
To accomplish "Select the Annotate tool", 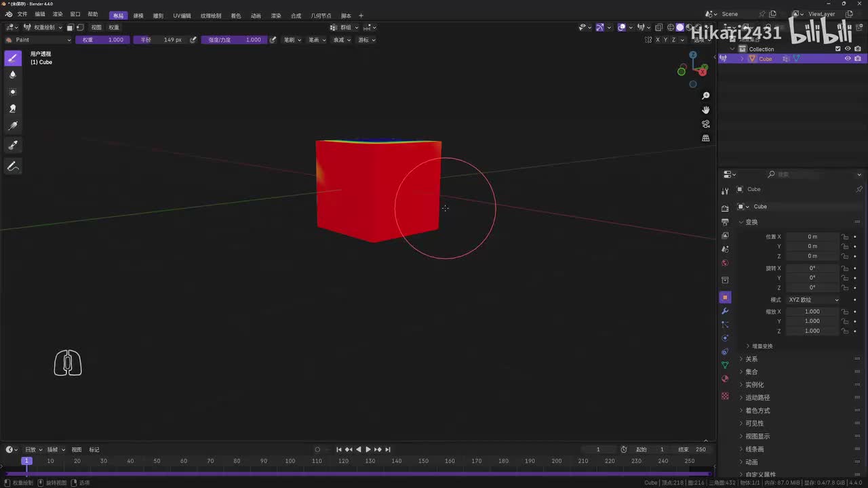I will coord(13,166).
